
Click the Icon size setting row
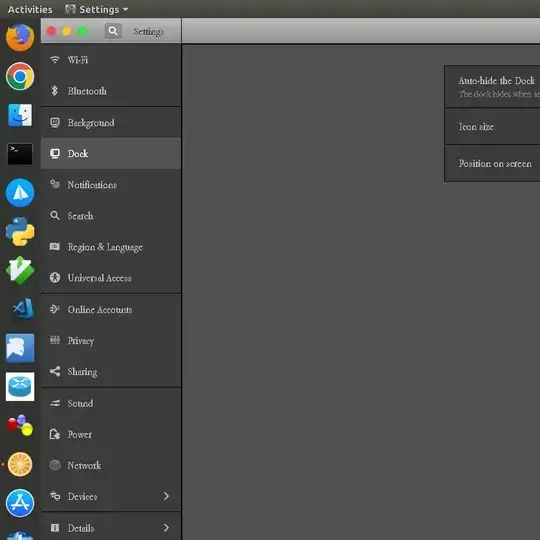click(492, 126)
